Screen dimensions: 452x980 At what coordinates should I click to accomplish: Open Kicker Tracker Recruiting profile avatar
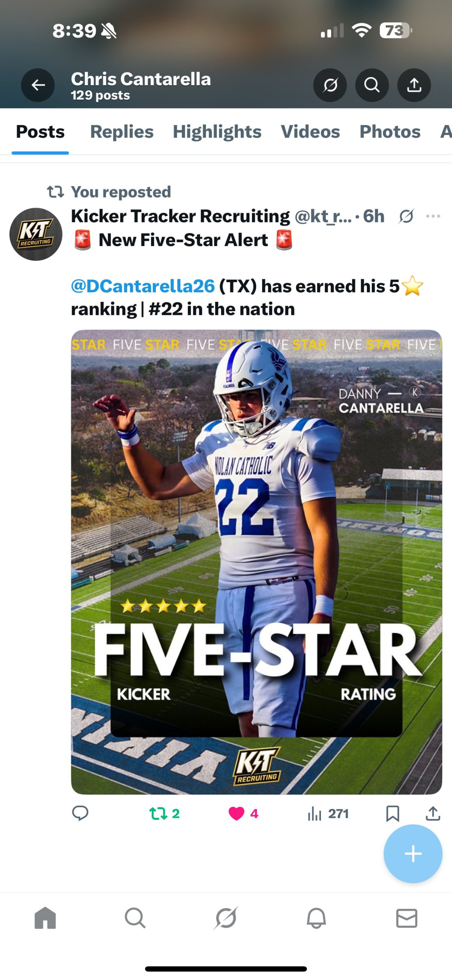pos(36,234)
